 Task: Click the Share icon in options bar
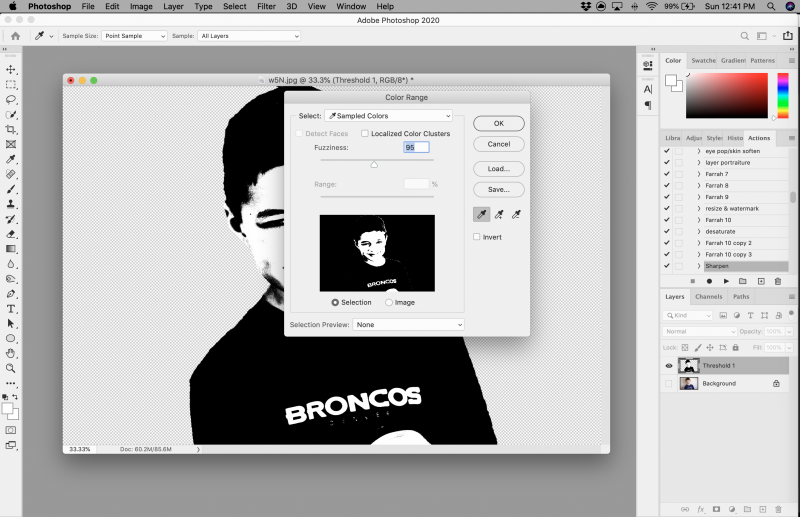pos(788,36)
